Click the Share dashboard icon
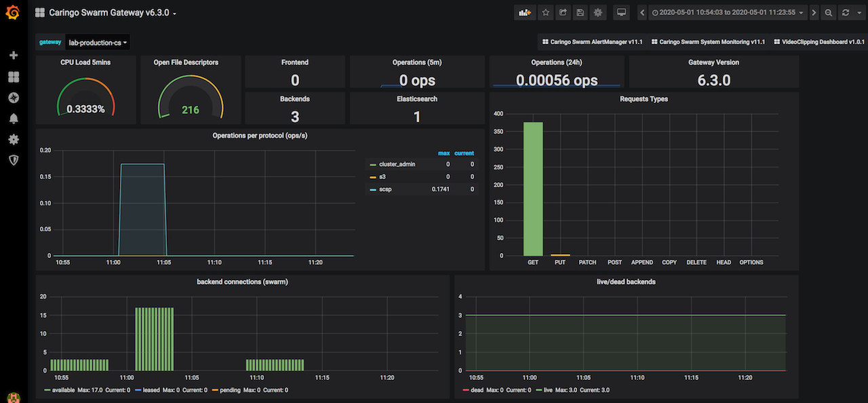This screenshot has width=868, height=403. 563,12
